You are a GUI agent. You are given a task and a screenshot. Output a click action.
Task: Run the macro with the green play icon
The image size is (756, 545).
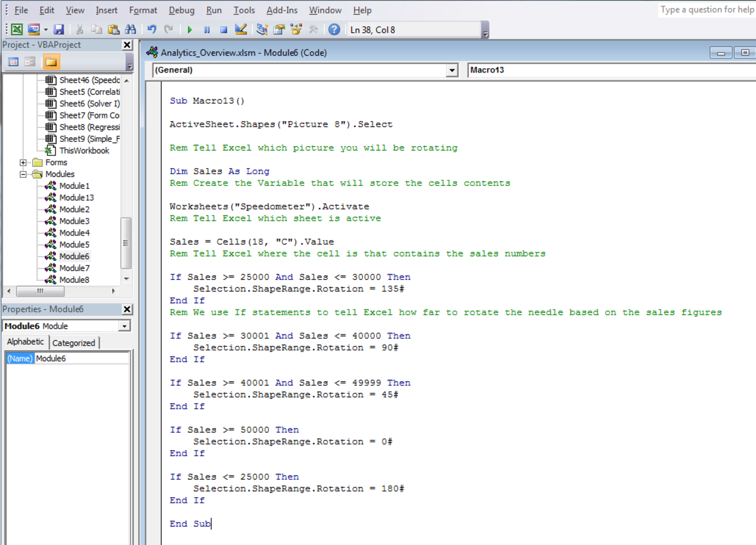click(190, 30)
